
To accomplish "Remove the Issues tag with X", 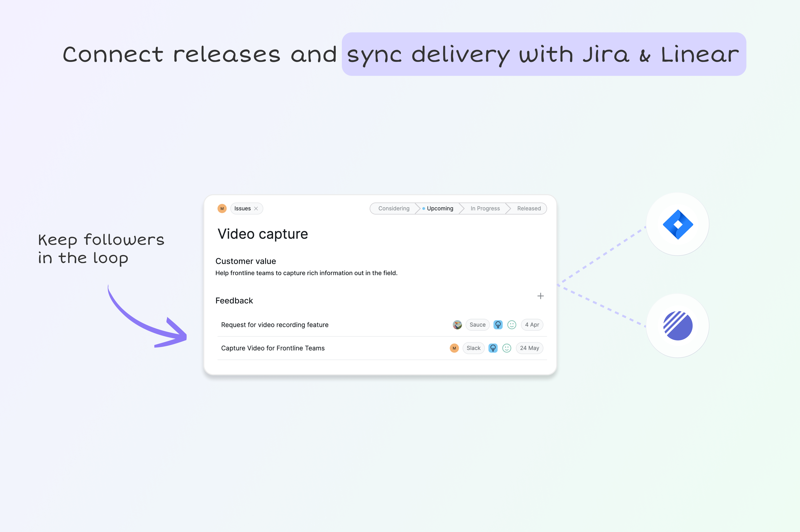I will [256, 208].
